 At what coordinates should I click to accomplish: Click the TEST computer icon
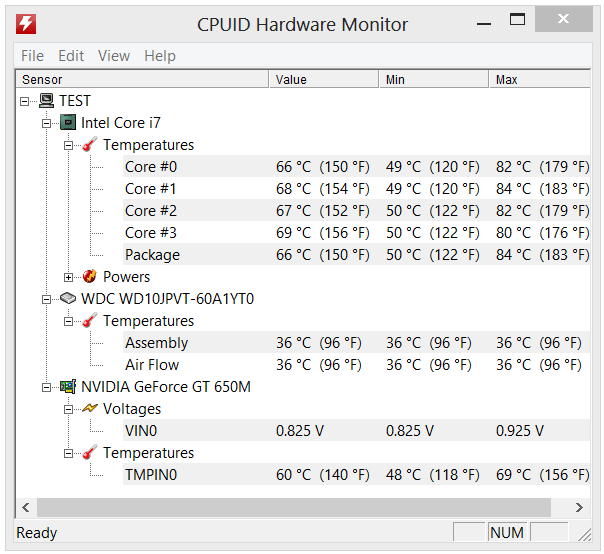pos(47,101)
